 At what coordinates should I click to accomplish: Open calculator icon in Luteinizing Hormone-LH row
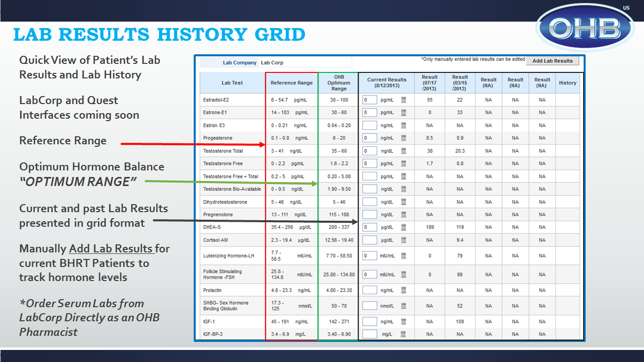404,256
